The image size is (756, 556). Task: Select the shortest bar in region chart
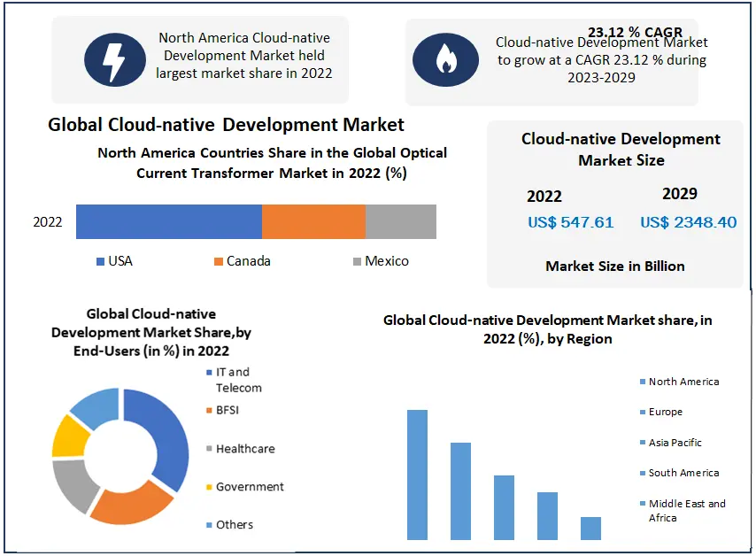(590, 529)
